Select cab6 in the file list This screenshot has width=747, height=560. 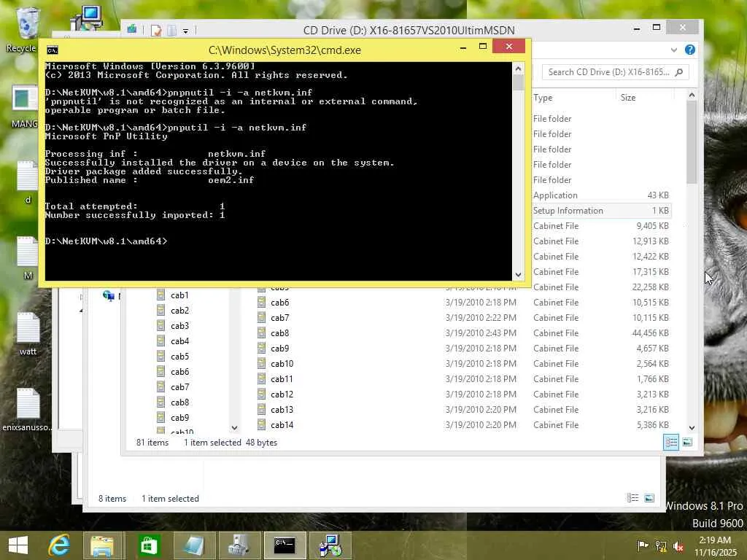pos(279,303)
